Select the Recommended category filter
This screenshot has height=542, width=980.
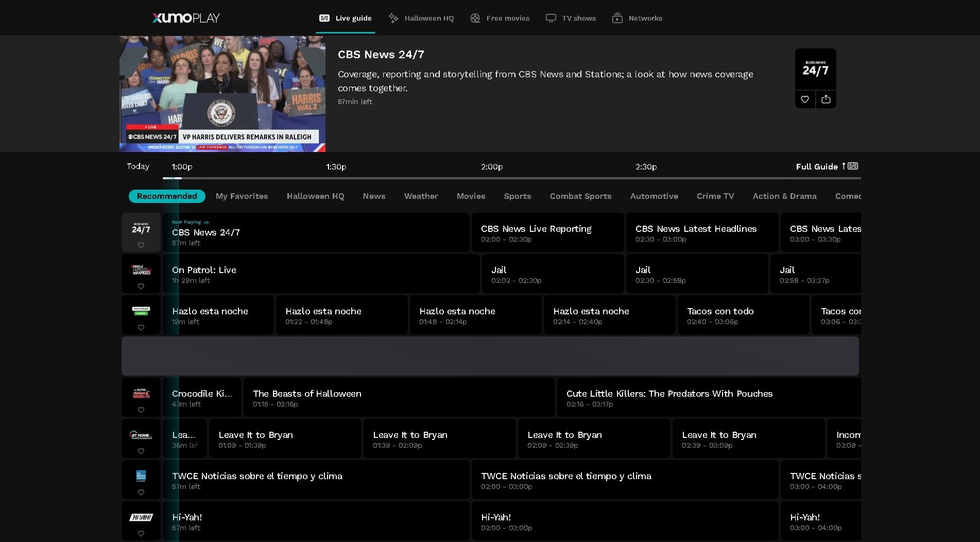pos(167,196)
